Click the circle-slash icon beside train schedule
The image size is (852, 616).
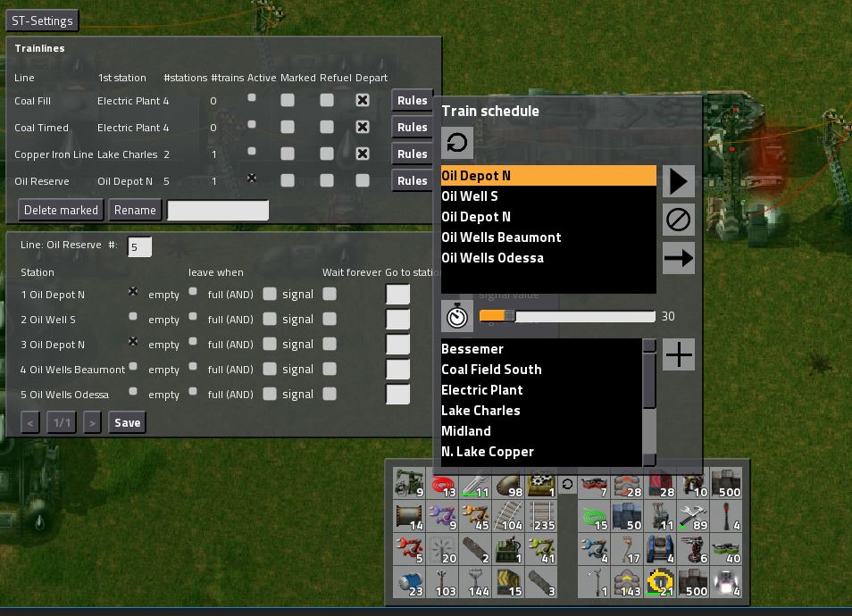coord(679,220)
